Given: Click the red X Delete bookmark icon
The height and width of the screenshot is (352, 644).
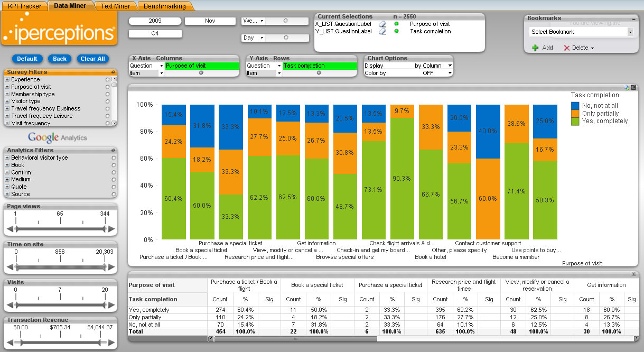Looking at the screenshot, I should [567, 48].
